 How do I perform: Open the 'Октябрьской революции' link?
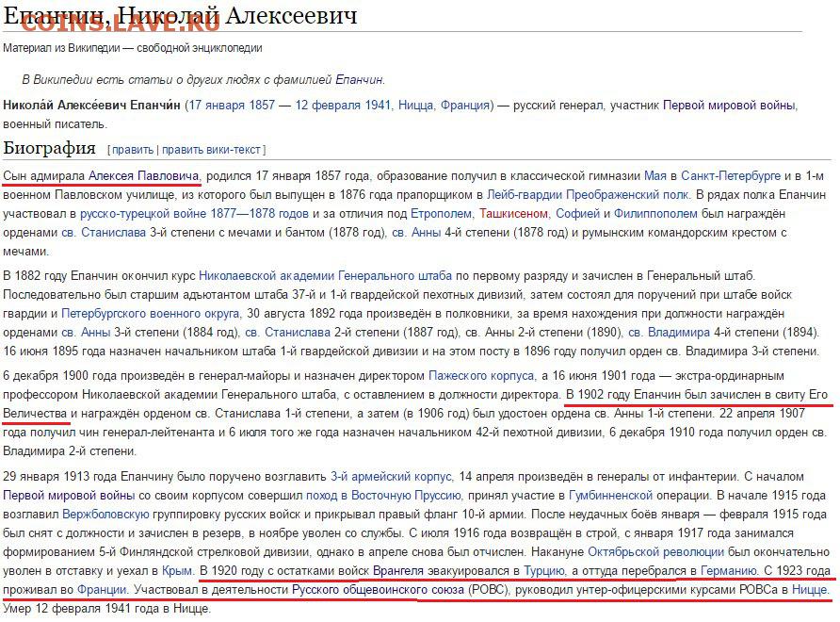pos(655,551)
